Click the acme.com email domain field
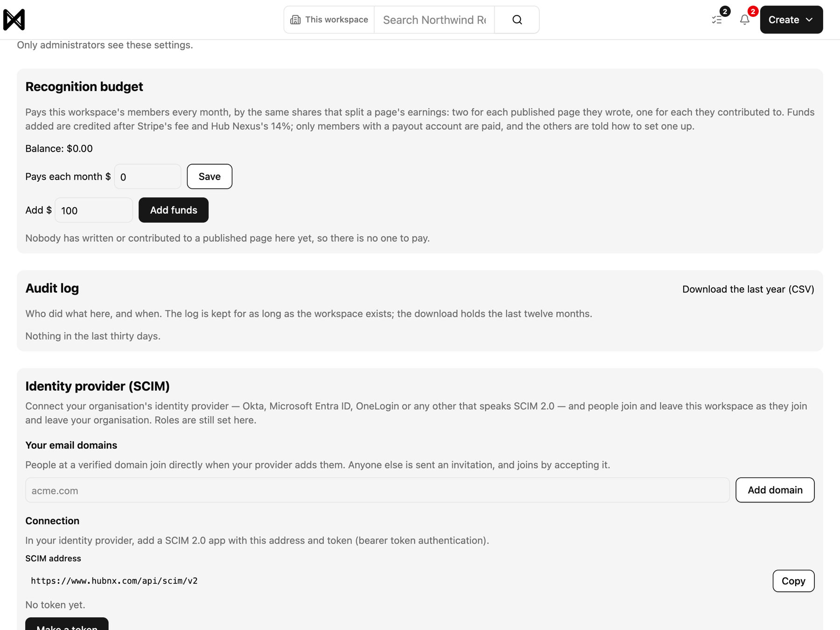 click(378, 490)
